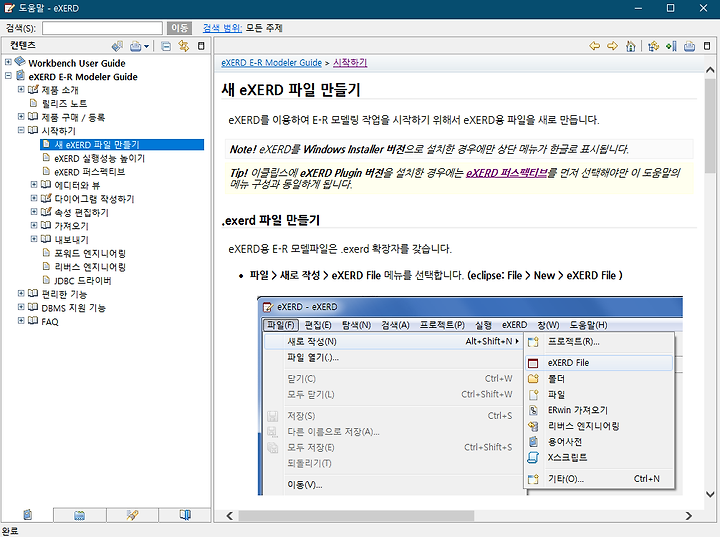Click the eXERD E-R Modeler Guide breadcrumb link
Screen dimensions: 720x537
pyautogui.click(x=271, y=63)
